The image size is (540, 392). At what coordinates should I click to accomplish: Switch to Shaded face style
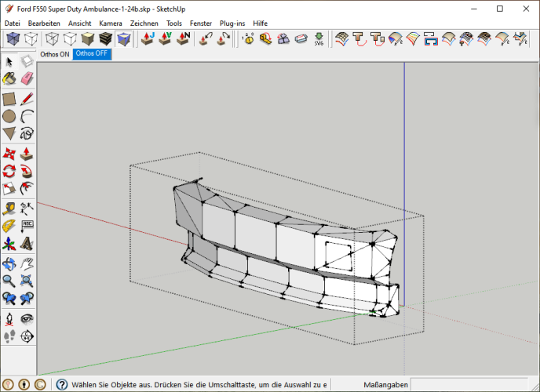point(88,39)
